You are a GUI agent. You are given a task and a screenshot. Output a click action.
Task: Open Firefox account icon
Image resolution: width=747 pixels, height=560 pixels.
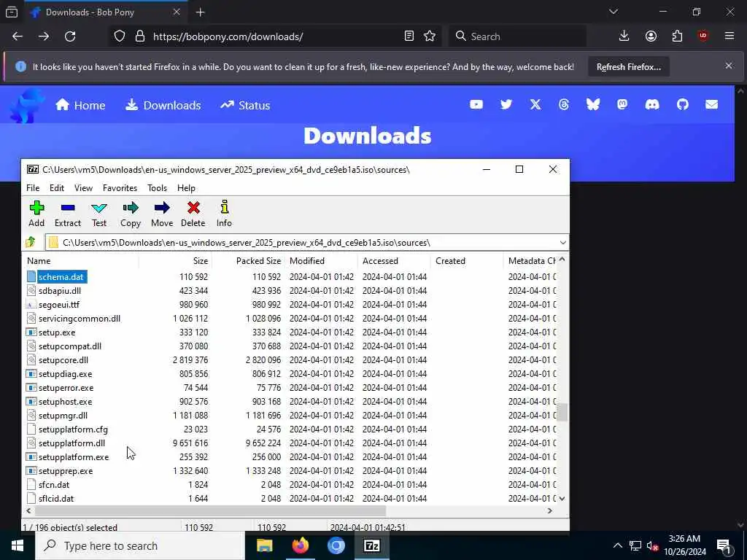point(651,36)
